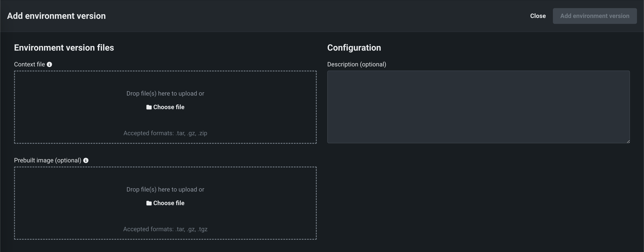Click the Configuration heading
Screen dimensions: 644x252
pyautogui.click(x=354, y=48)
